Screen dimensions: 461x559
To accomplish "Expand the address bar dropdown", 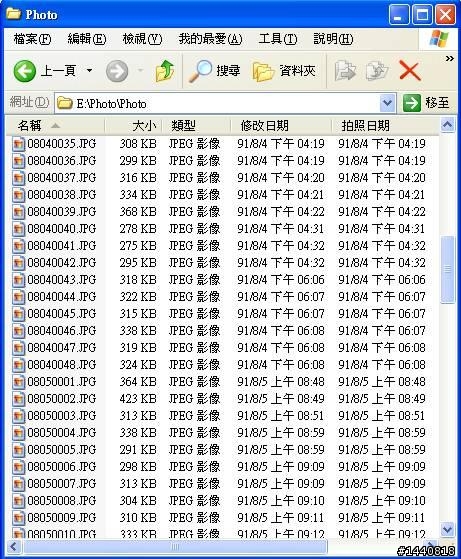I will tap(388, 103).
